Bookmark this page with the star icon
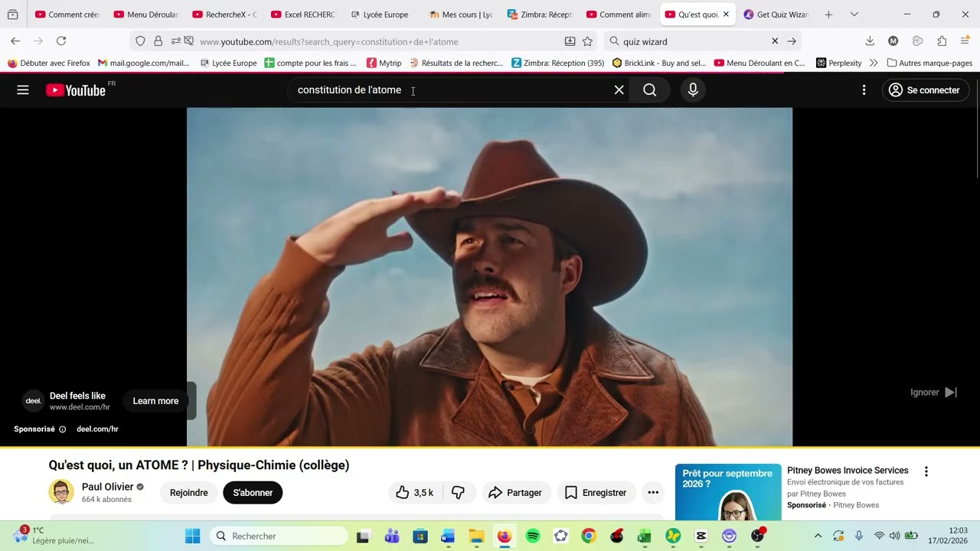Viewport: 980px width, 551px height. coord(587,41)
